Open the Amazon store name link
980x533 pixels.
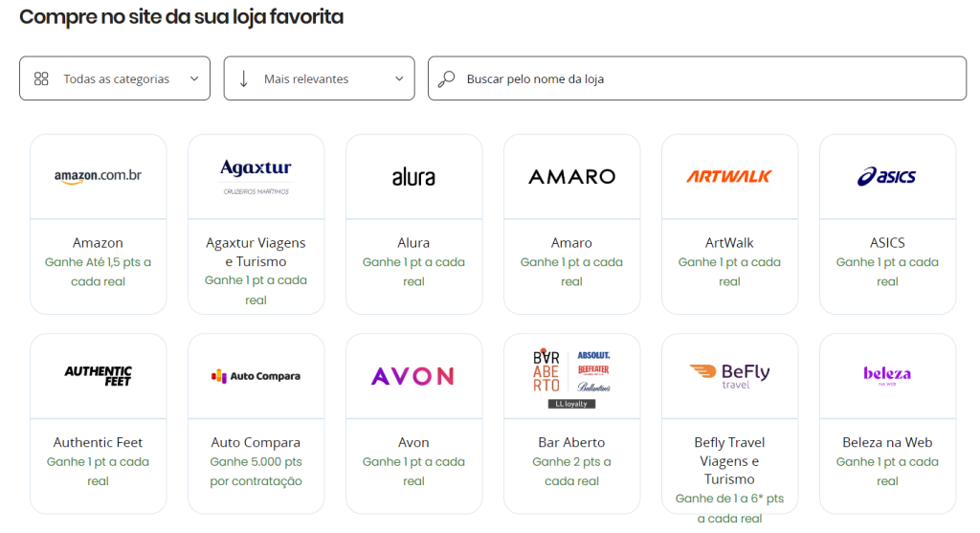(x=98, y=243)
